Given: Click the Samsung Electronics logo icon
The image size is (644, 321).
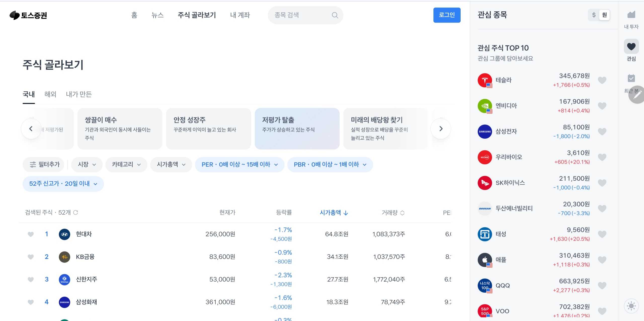Looking at the screenshot, I should click(x=485, y=132).
